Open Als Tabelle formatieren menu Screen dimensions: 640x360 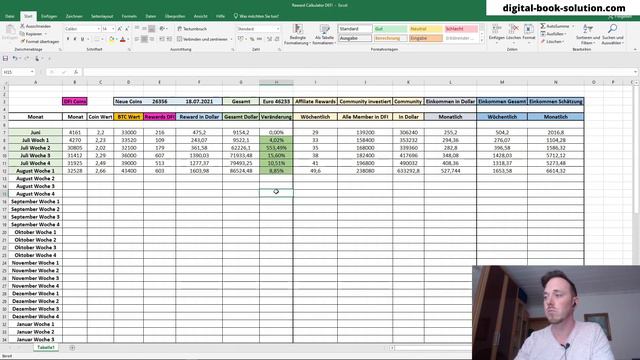coord(324,34)
